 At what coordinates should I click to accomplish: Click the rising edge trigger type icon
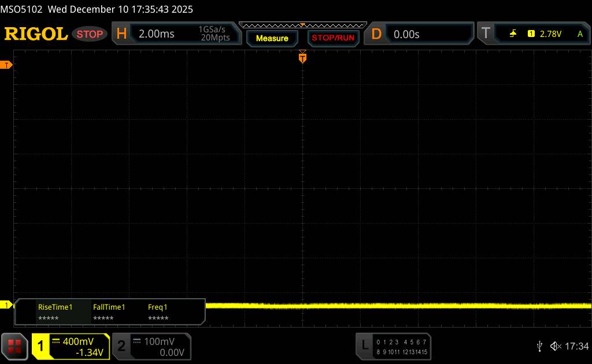click(513, 34)
